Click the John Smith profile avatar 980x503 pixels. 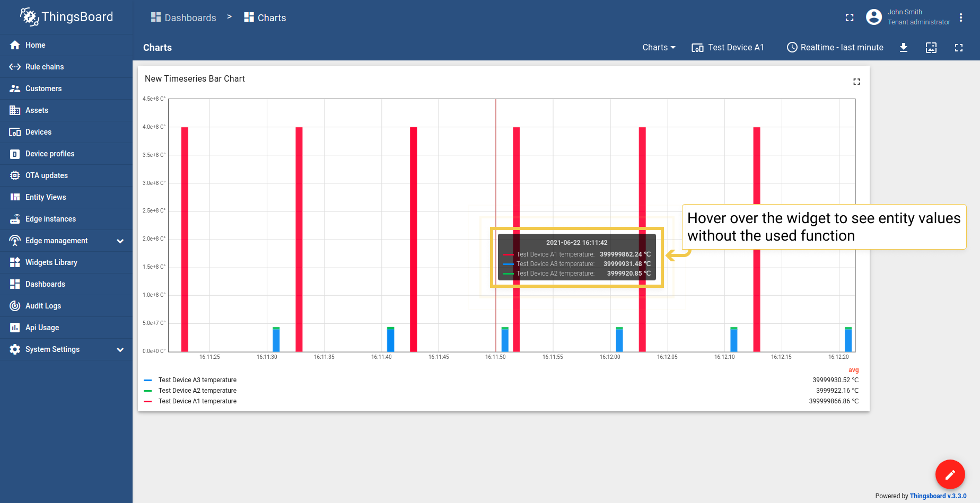(x=873, y=17)
